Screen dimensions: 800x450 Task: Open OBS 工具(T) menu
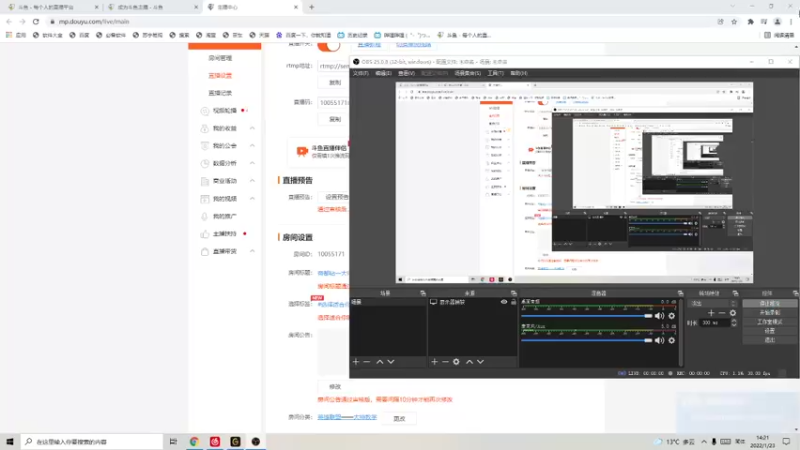coord(495,73)
